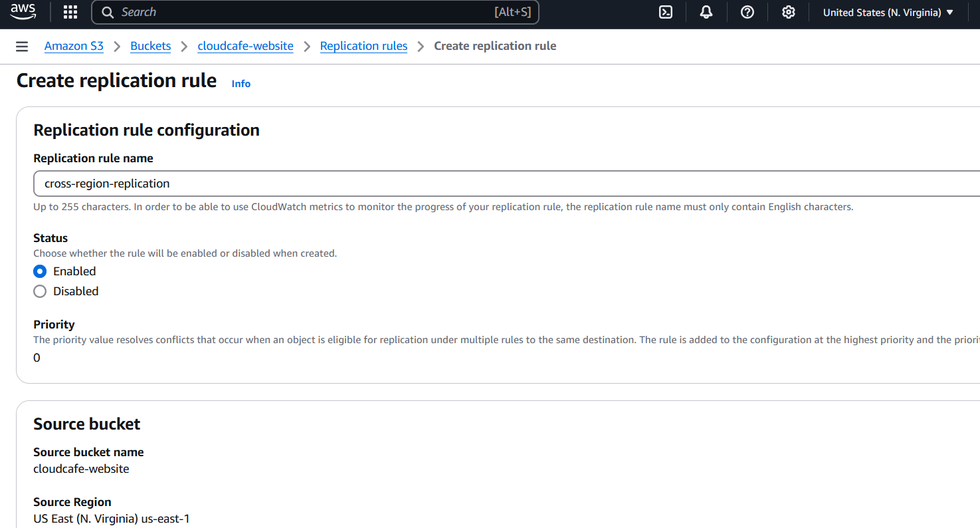The image size is (980, 528).
Task: Click the US East (N. Virginia) us-east-1 text
Action: pyautogui.click(x=112, y=519)
